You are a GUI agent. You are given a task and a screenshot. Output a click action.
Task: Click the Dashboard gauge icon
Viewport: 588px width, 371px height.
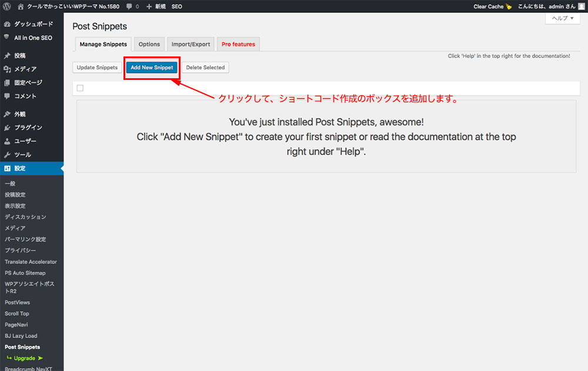click(7, 24)
